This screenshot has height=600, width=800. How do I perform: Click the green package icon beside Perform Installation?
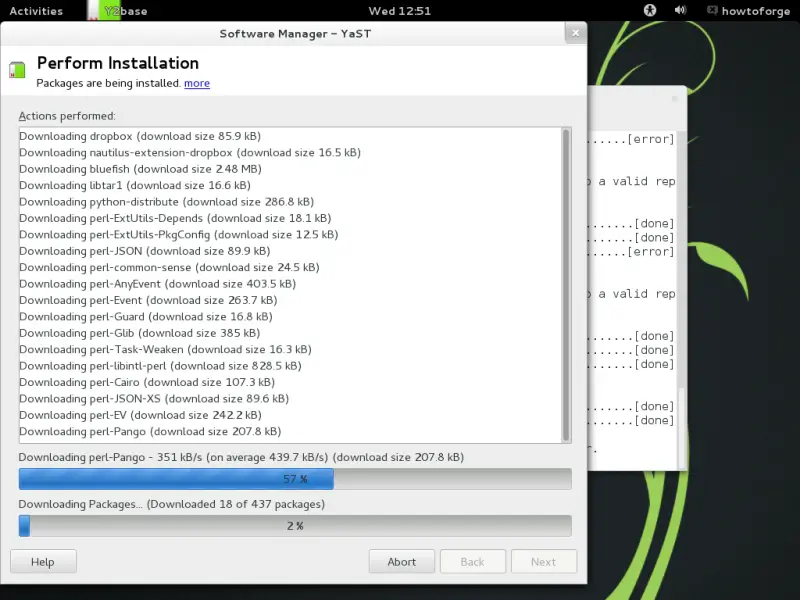click(17, 70)
